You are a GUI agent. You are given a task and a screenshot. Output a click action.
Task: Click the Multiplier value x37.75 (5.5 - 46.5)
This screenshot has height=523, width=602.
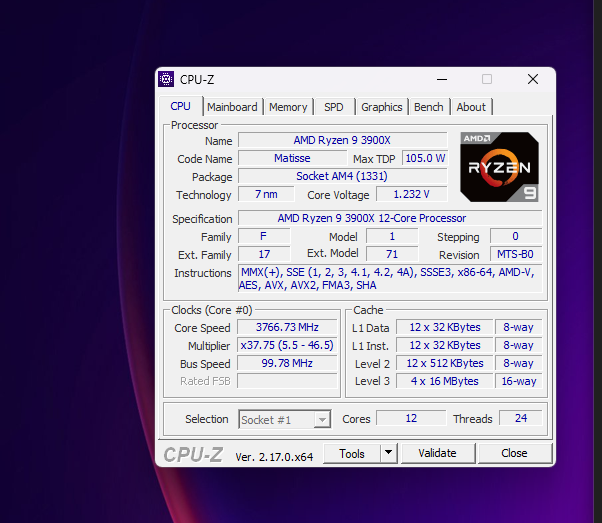(287, 345)
